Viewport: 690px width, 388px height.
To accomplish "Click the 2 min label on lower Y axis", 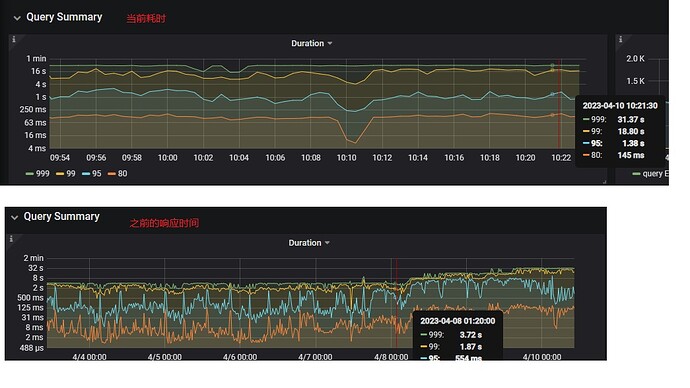I will coord(33,258).
